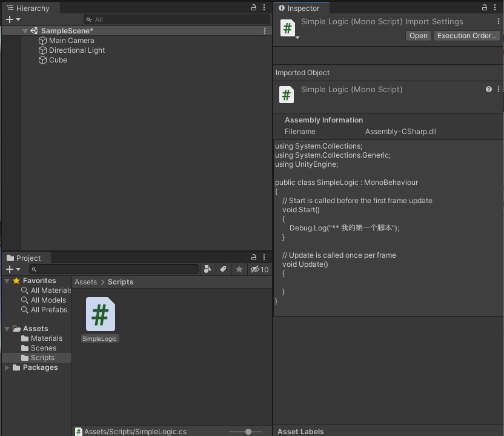Toggle the Inspector lock padlock
This screenshot has width=504, height=436.
(x=485, y=7)
